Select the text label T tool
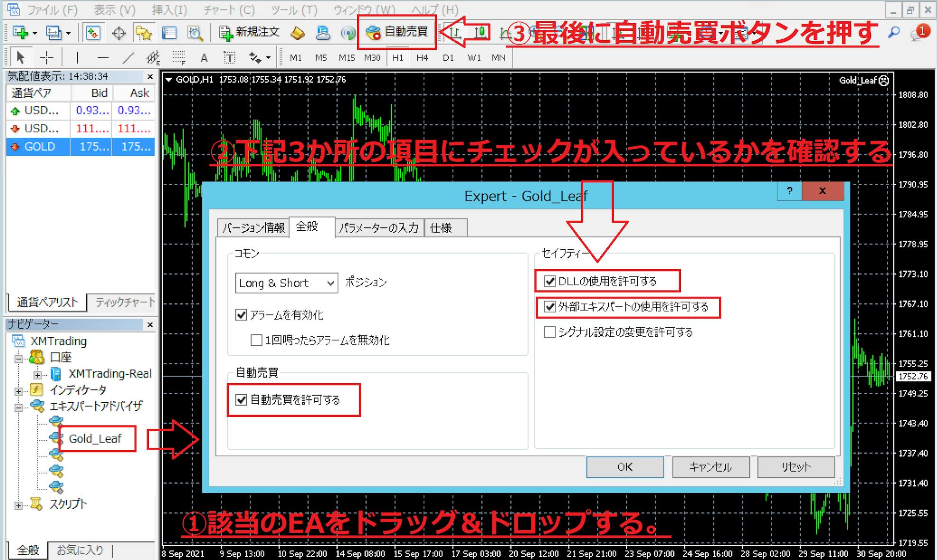 [x=229, y=58]
